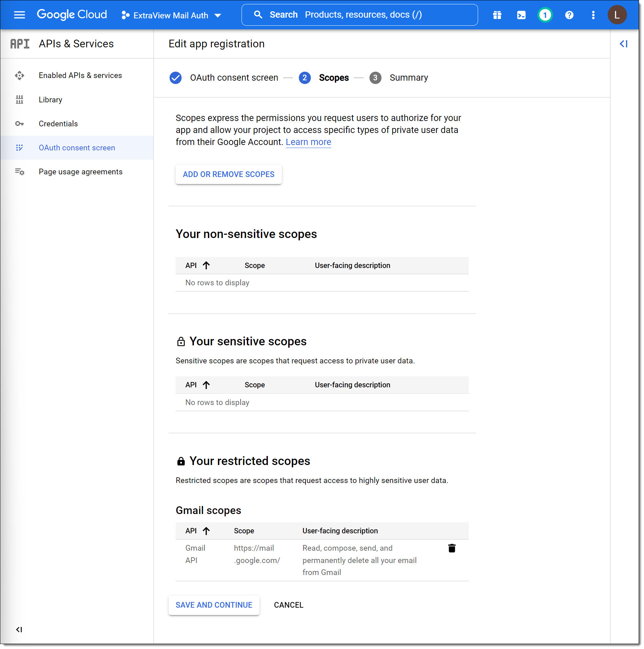Click ADD OR REMOVE SCOPES button
644x649 pixels.
point(228,174)
